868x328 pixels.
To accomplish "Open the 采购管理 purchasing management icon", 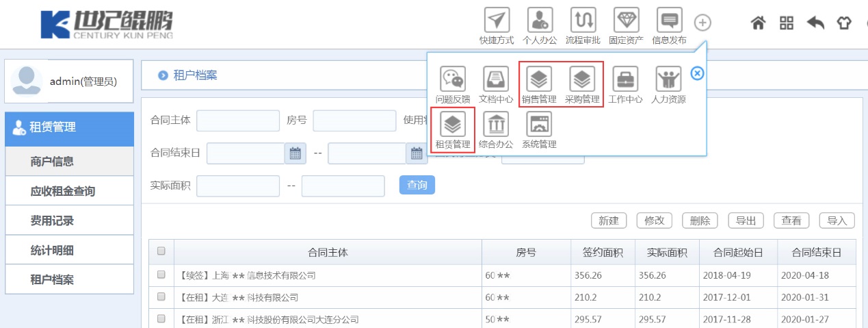I will (x=582, y=79).
